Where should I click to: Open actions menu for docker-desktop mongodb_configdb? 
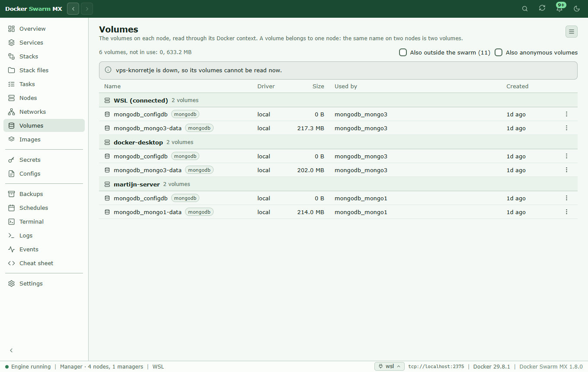pos(566,156)
